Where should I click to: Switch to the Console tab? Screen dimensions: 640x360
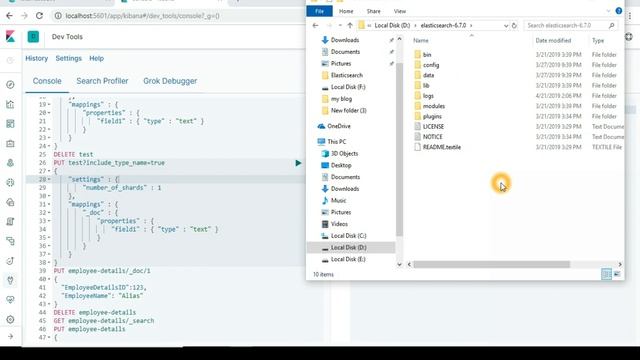(47, 81)
